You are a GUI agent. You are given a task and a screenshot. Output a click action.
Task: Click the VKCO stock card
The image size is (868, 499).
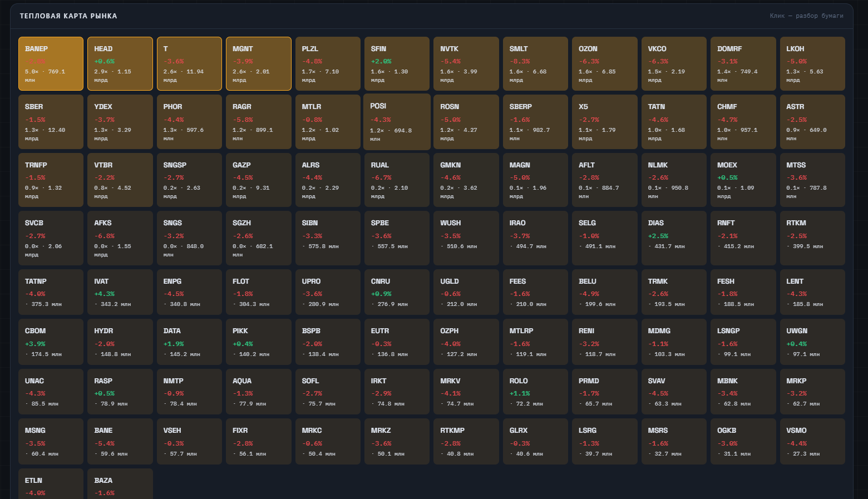coord(674,63)
